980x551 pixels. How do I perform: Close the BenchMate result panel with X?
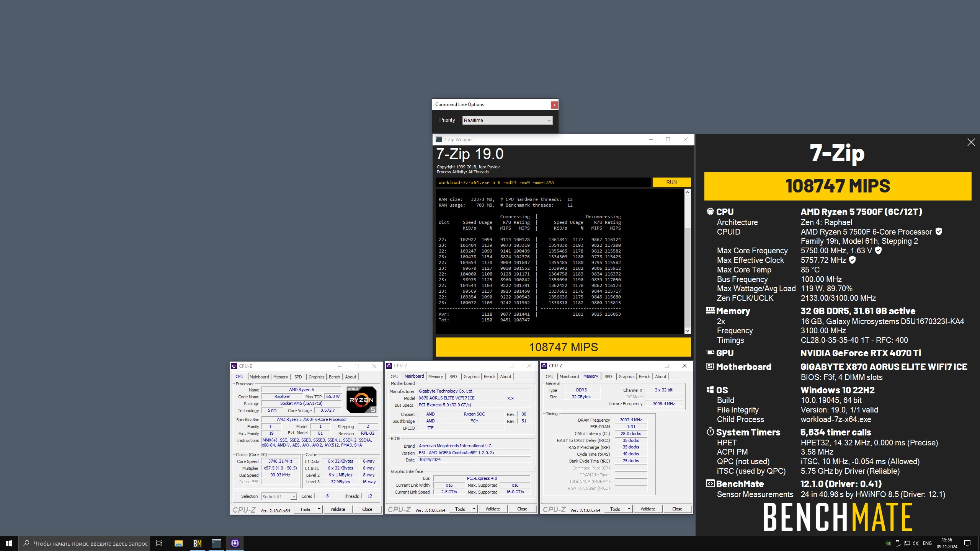971,142
